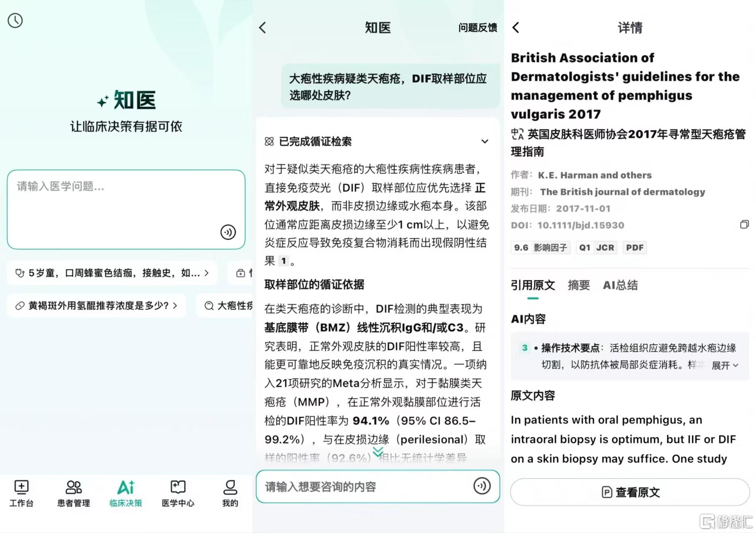Go to the 工作台 tab
The width and height of the screenshot is (756, 533).
21,493
